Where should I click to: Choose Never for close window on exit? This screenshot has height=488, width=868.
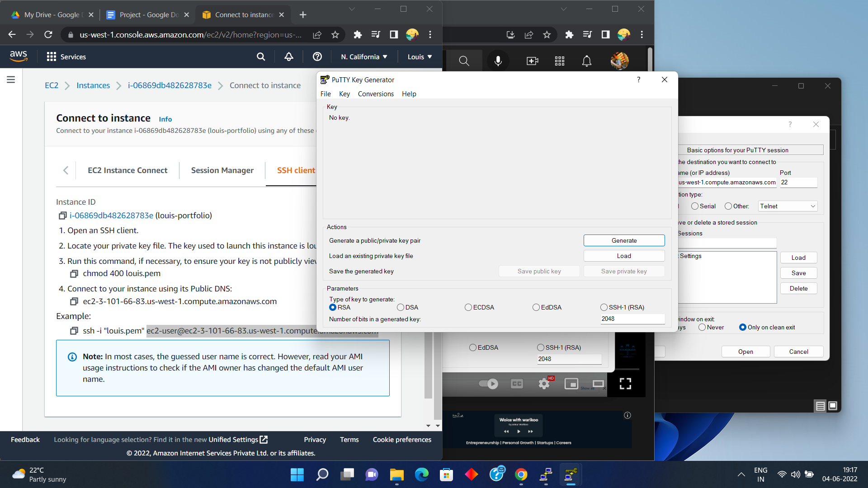point(702,327)
